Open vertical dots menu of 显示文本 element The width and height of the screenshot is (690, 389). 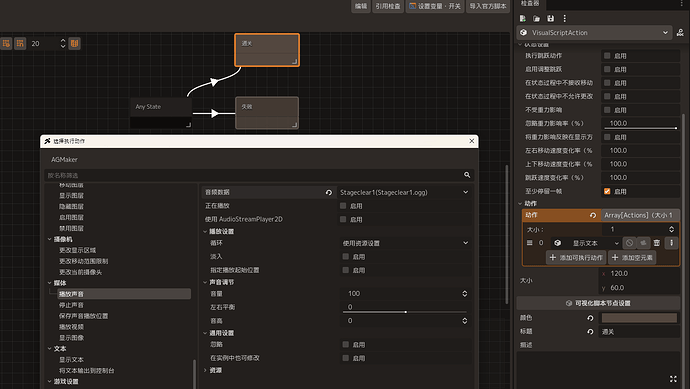[x=672, y=243]
